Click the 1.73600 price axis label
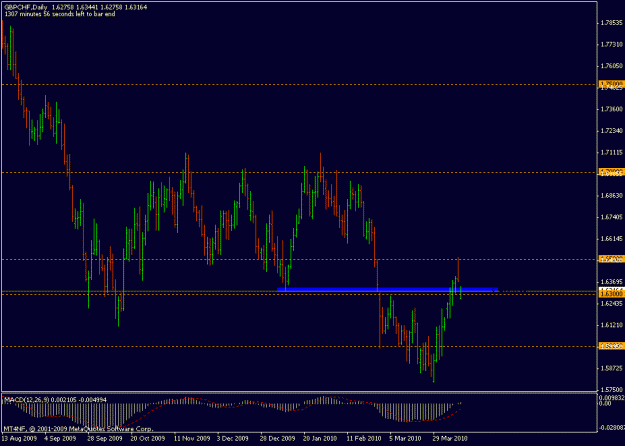This screenshot has width=625, height=446. pyautogui.click(x=611, y=109)
